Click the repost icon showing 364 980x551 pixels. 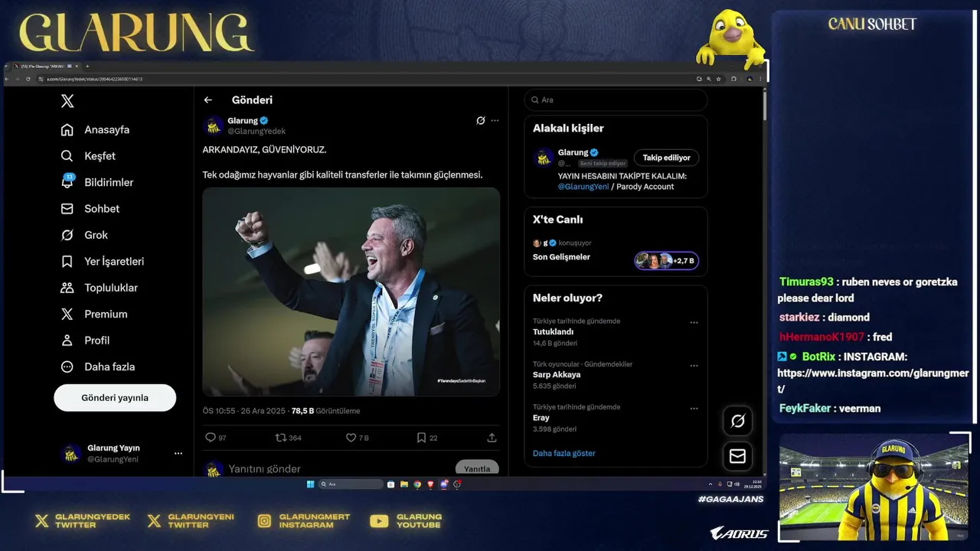coord(281,438)
